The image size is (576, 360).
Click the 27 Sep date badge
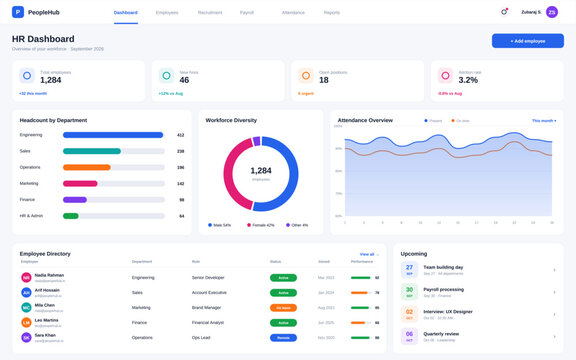coord(409,270)
